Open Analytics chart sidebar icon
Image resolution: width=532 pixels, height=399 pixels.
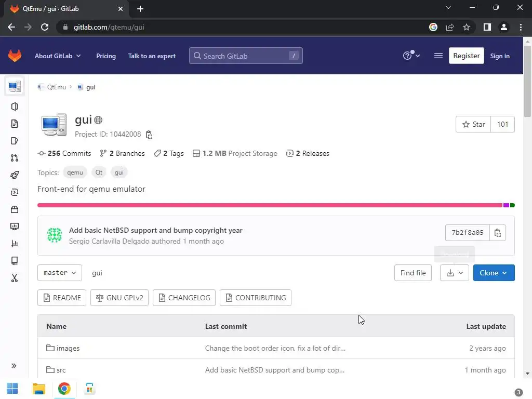(x=14, y=244)
